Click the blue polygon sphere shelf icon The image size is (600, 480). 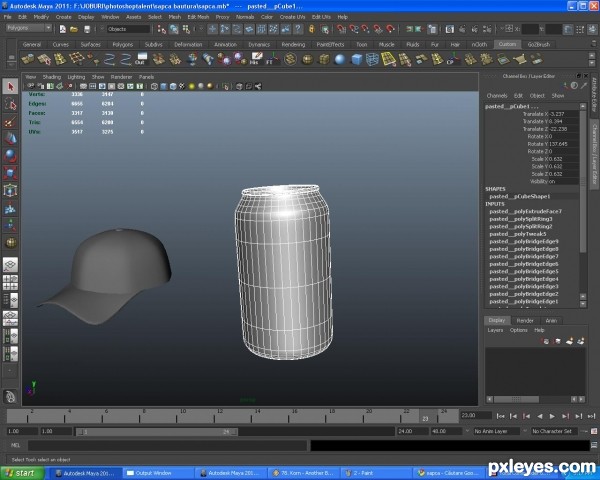point(340,59)
